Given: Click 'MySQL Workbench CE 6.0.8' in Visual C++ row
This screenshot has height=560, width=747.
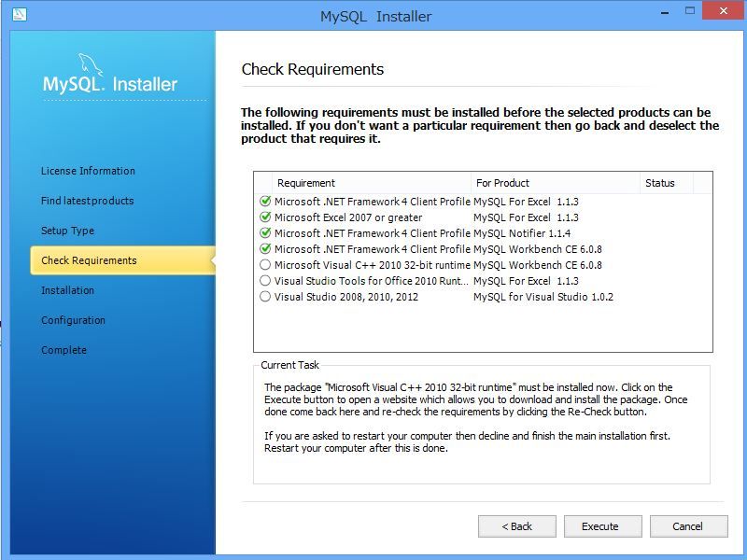Looking at the screenshot, I should pos(538,265).
